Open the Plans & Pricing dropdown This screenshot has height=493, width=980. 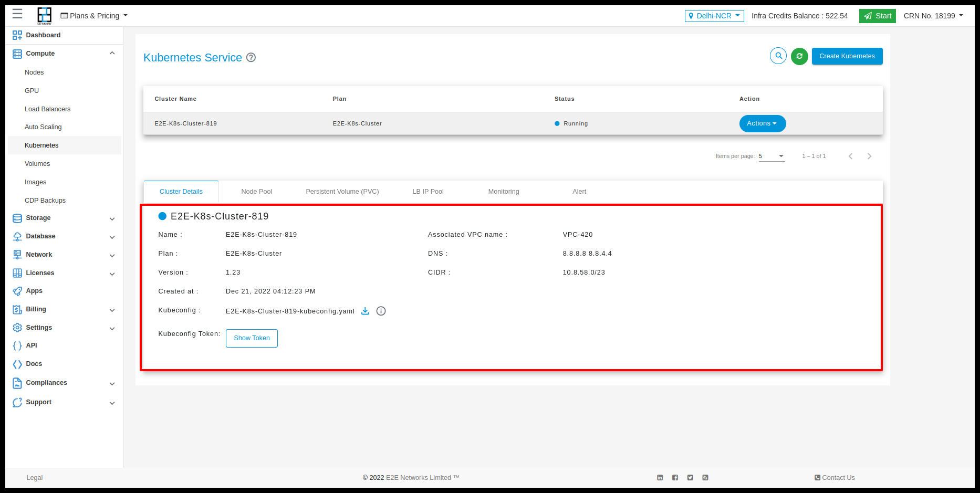click(94, 16)
